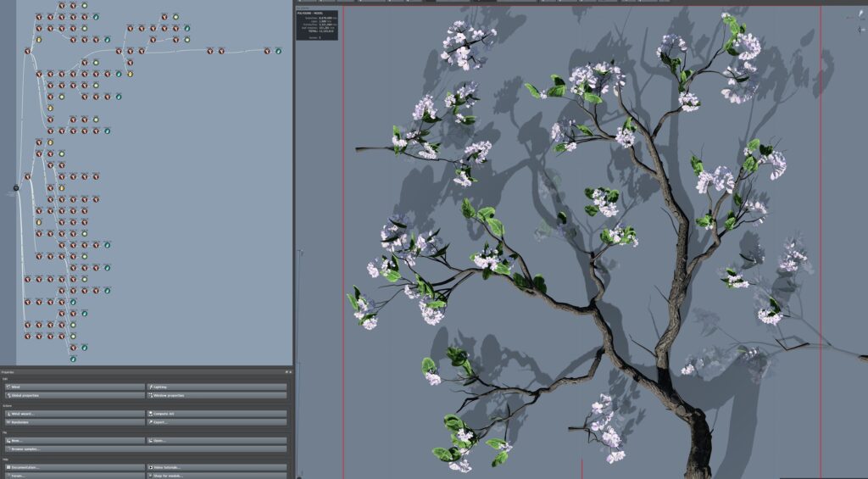Undock the Properties panel

tap(287, 372)
